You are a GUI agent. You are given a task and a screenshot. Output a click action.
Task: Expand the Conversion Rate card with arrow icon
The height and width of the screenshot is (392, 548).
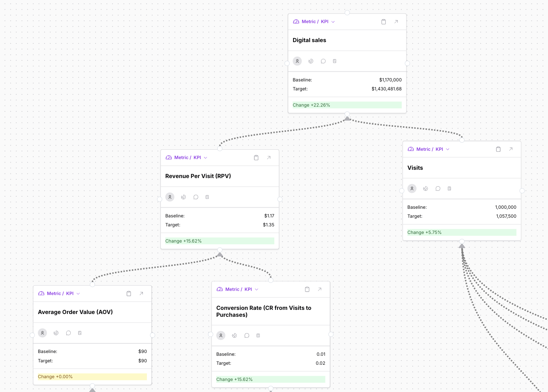[320, 290]
